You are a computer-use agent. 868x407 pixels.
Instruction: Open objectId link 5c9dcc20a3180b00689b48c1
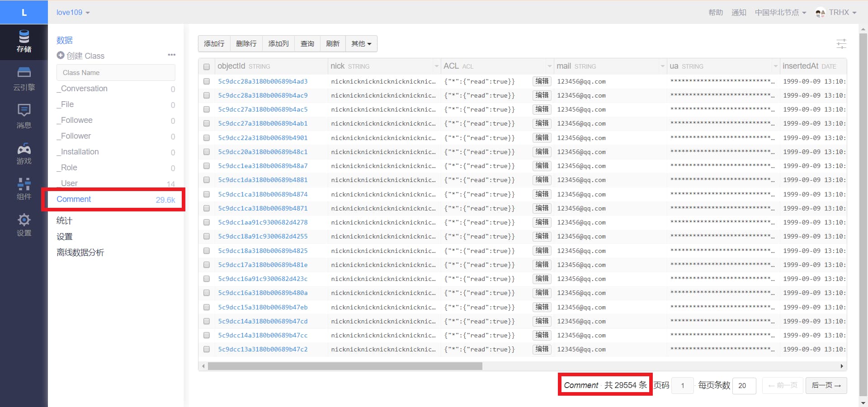tap(263, 152)
